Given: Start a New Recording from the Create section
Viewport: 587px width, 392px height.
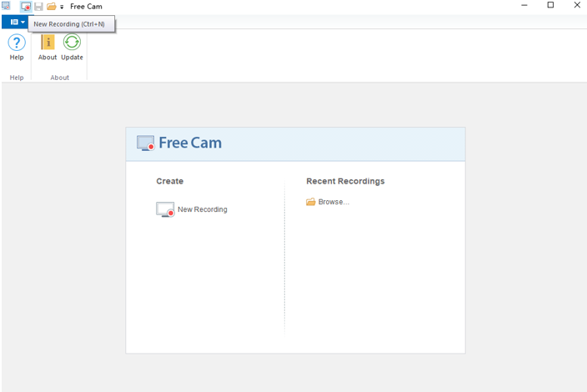Looking at the screenshot, I should (x=192, y=209).
